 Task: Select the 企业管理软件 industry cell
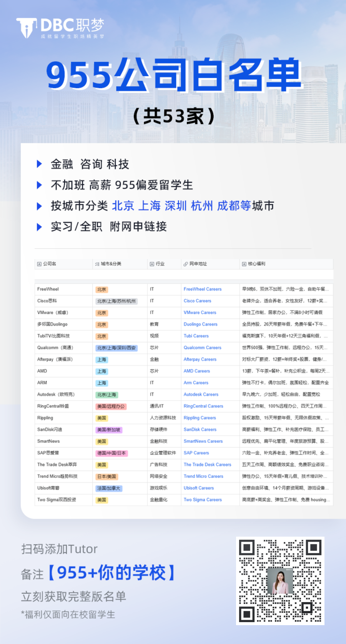coord(164,453)
